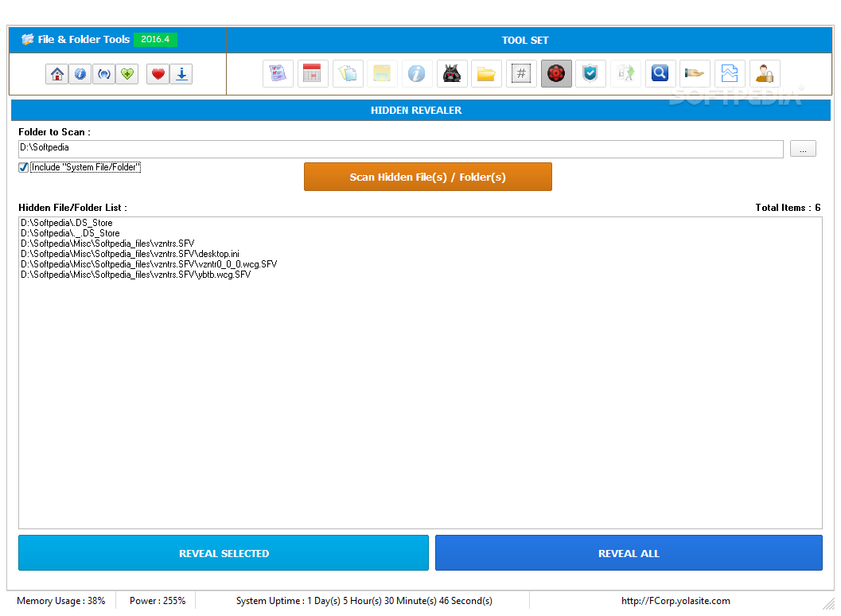Screen dimensions: 841x616
Task: Open the magnifier search tool
Action: (x=660, y=73)
